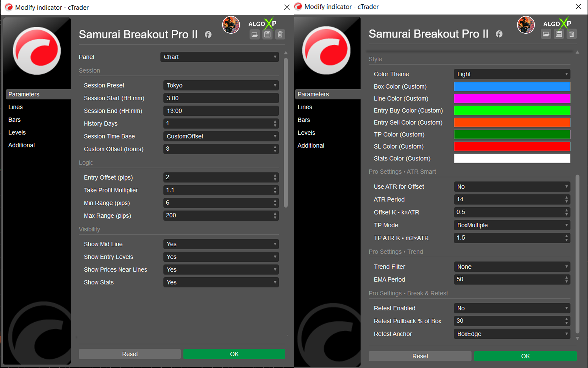This screenshot has width=588, height=368.
Task: Toggle Show Prices Near Lines dropdown
Action: 221,270
